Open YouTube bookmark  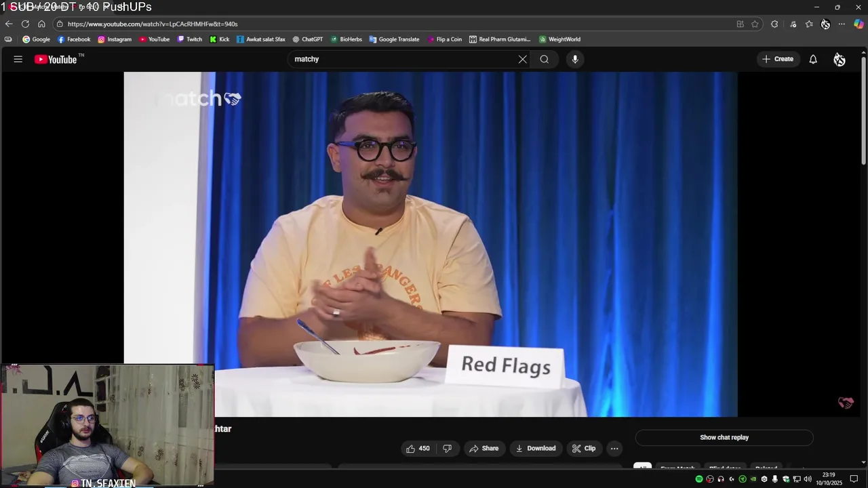(155, 39)
